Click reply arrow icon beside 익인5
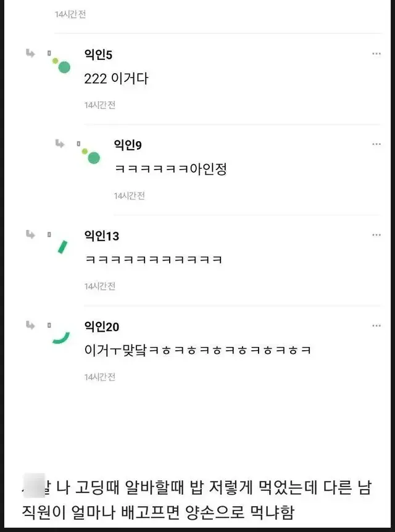Screen dimensions: 395x532 [x=30, y=54]
